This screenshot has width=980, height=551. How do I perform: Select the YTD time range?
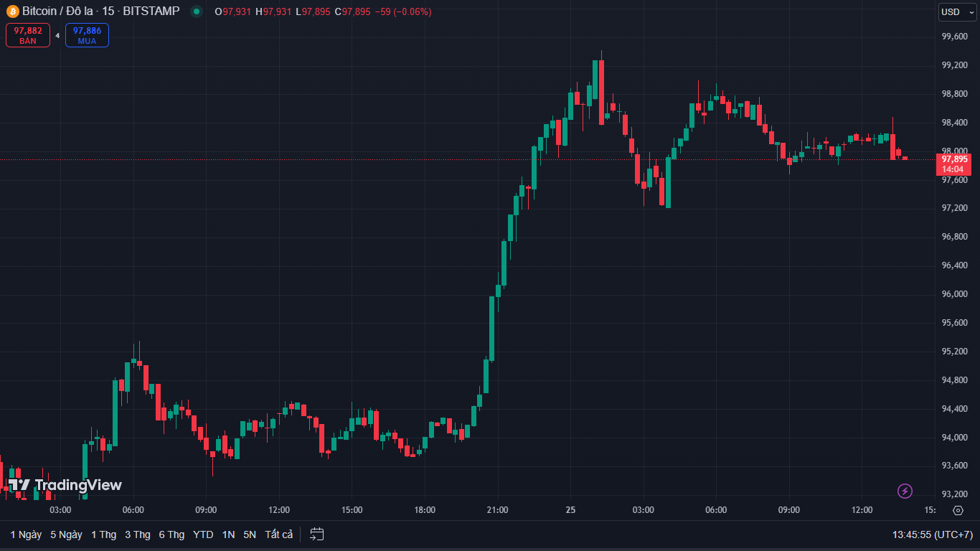[x=203, y=534]
